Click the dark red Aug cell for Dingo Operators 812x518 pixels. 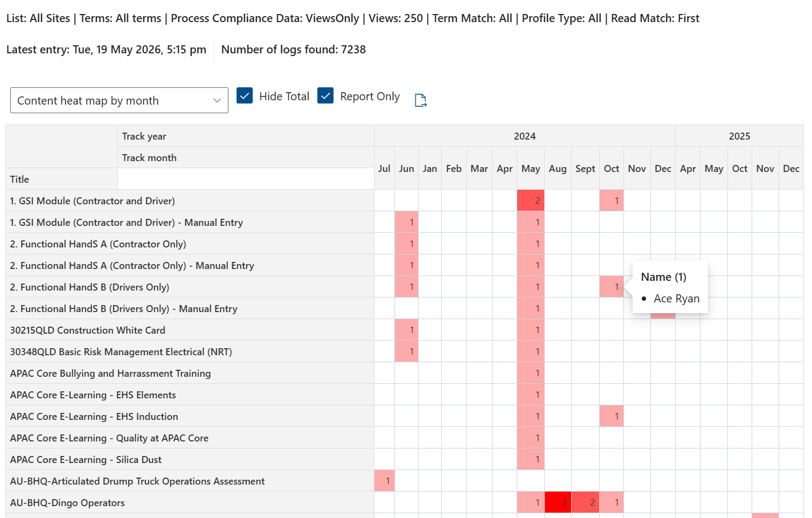(558, 502)
